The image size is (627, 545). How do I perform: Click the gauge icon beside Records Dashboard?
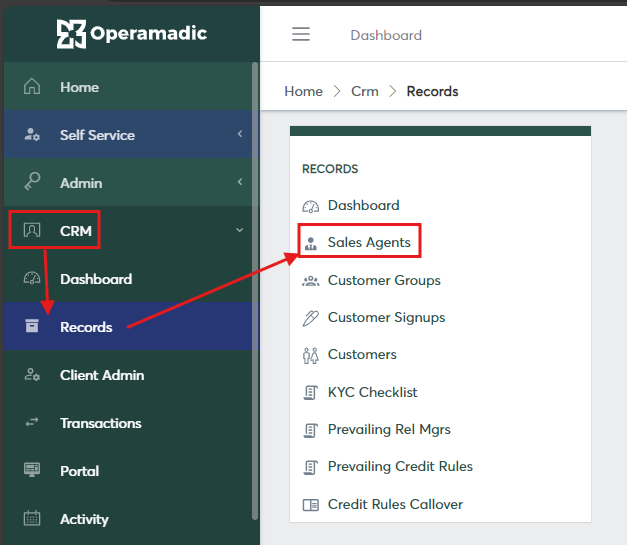(311, 206)
